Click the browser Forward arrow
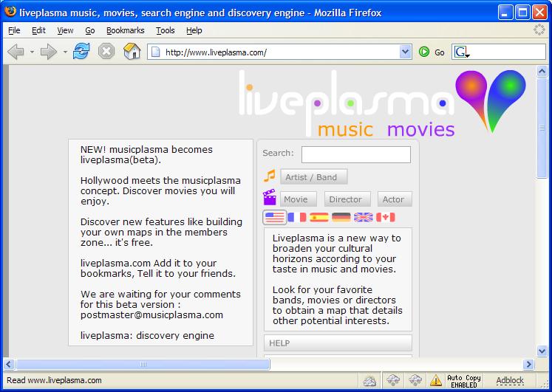552x392 pixels. click(49, 52)
